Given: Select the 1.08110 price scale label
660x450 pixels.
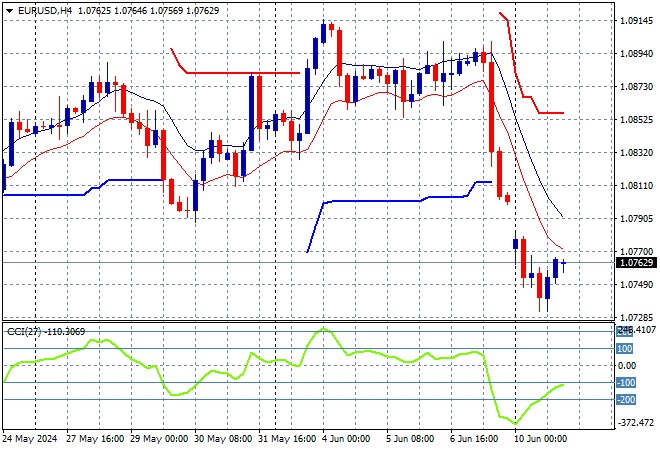Looking at the screenshot, I should coord(637,186).
